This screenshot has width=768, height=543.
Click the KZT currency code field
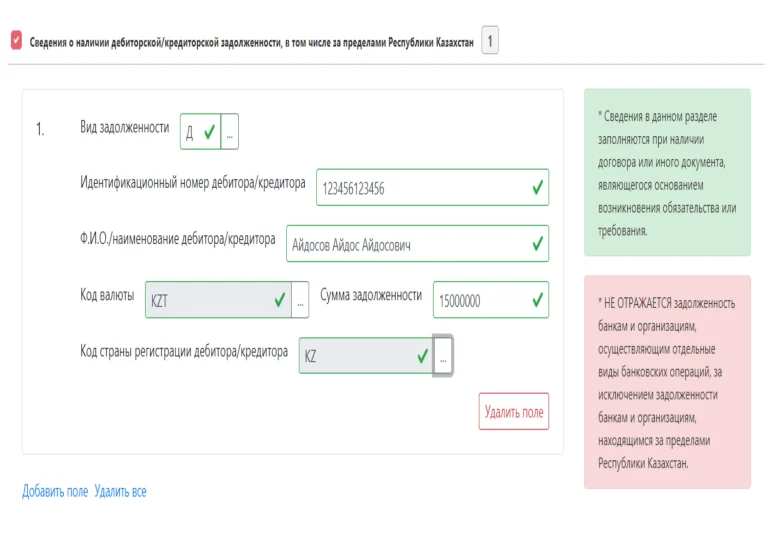point(218,300)
